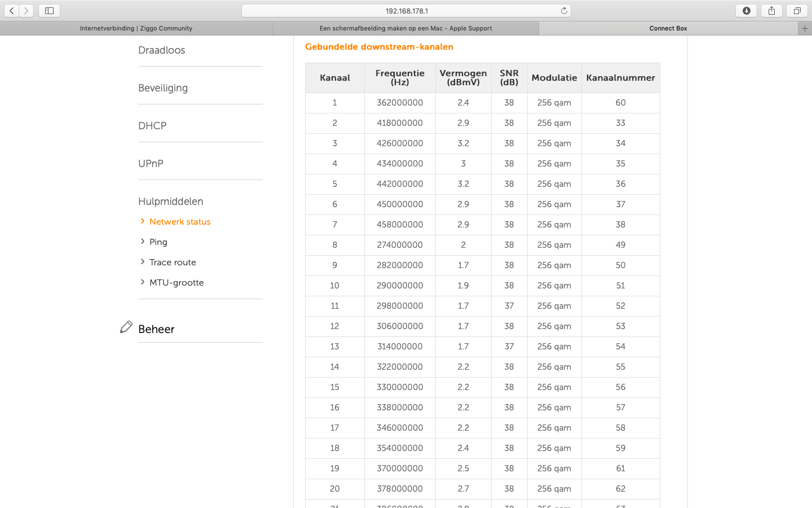Screen dimensions: 812x508
Task: Click the pencil icon beside Beheer
Action: [126, 327]
